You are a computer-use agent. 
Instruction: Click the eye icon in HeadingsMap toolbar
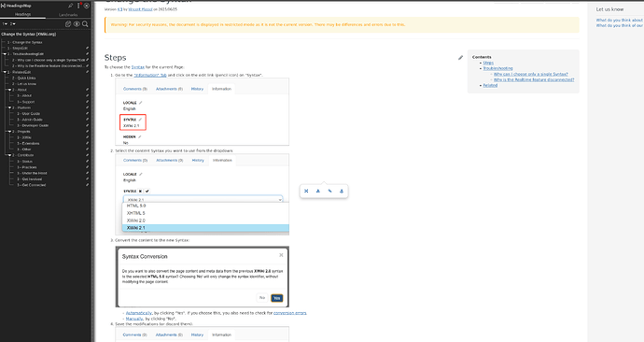77,24
